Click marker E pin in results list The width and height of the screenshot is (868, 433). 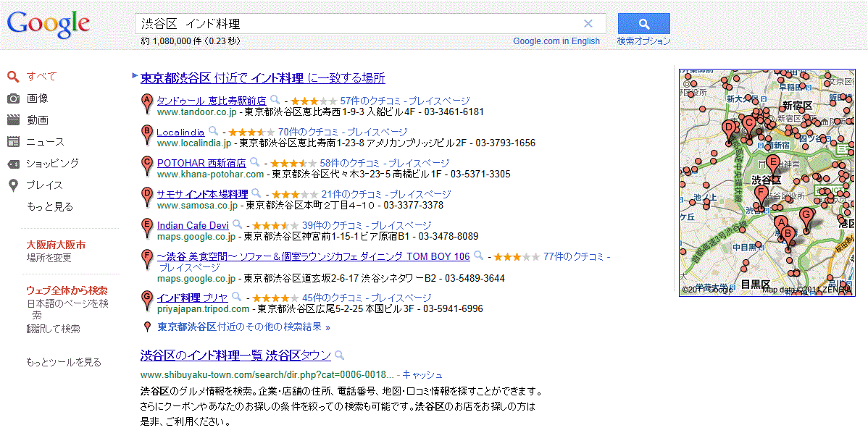coord(147,228)
